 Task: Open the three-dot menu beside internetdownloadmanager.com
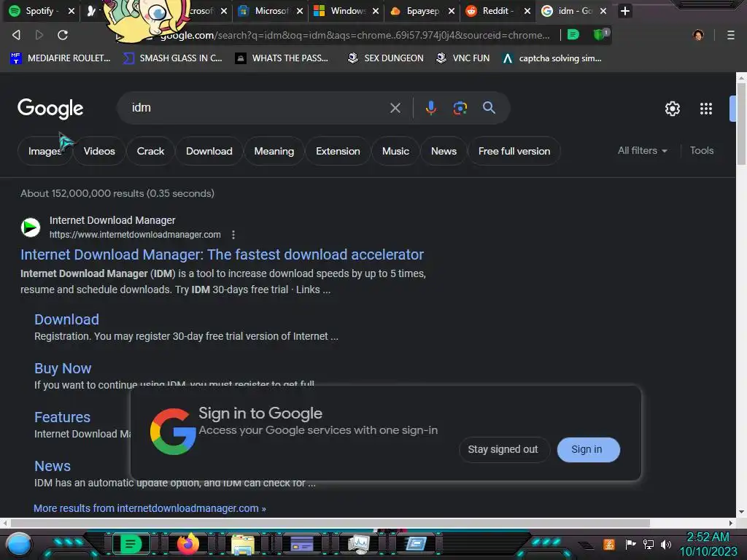pos(233,235)
